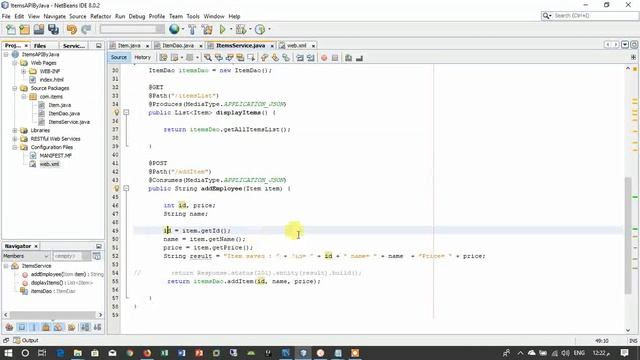Click the Open Project toolbar icon
The height and width of the screenshot is (360, 640).
click(x=39, y=29)
